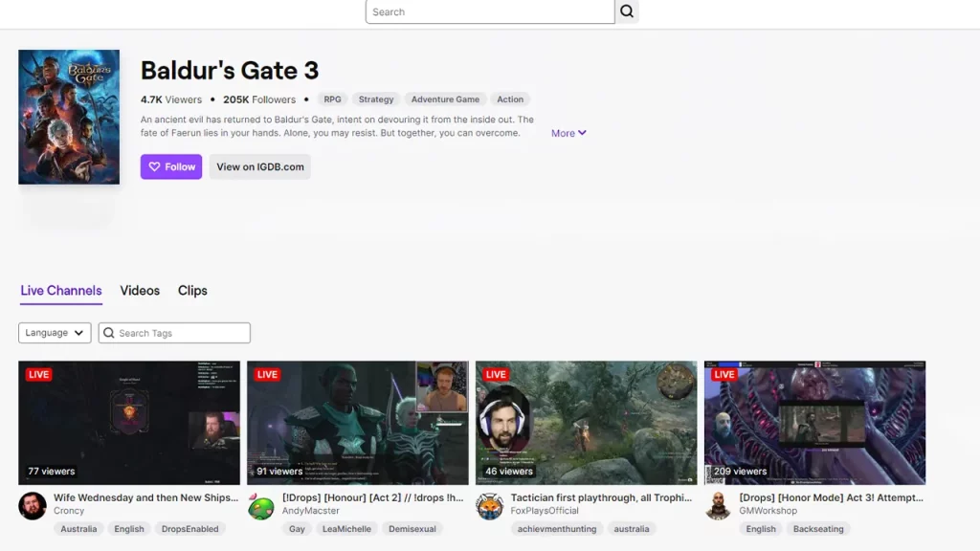980x551 pixels.
Task: Click the search magnifier button
Action: click(x=627, y=11)
